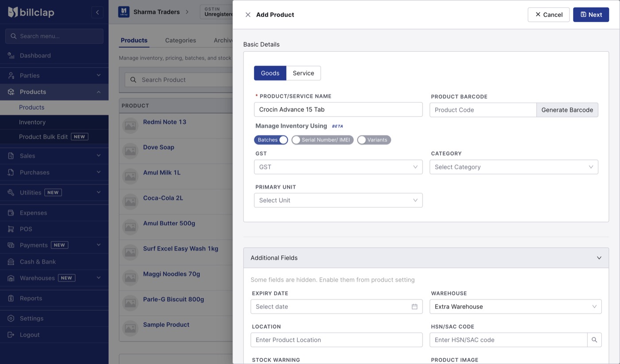The image size is (620, 364).
Task: Click the billclap logo icon
Action: click(13, 12)
